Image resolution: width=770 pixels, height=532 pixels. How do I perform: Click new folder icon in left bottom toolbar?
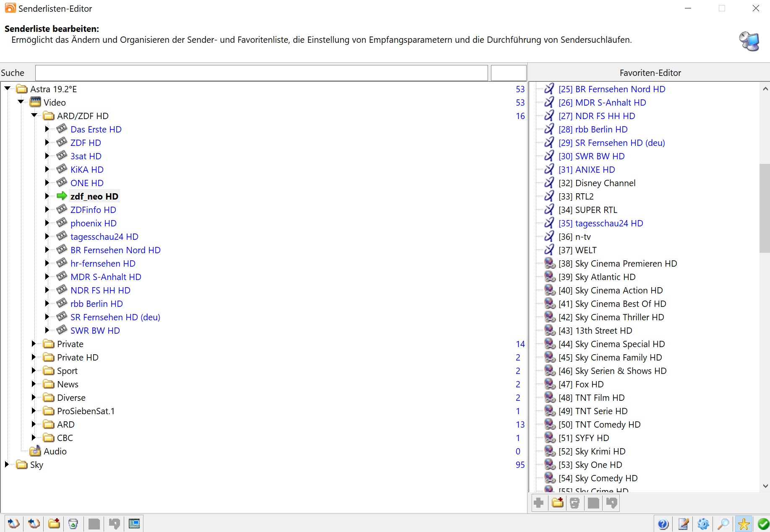[x=54, y=523]
